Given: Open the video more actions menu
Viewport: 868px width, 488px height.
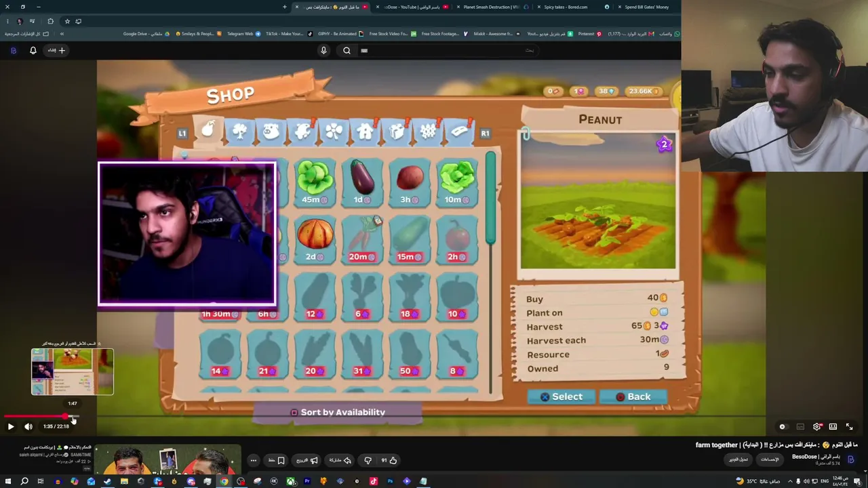Looking at the screenshot, I should [x=254, y=460].
